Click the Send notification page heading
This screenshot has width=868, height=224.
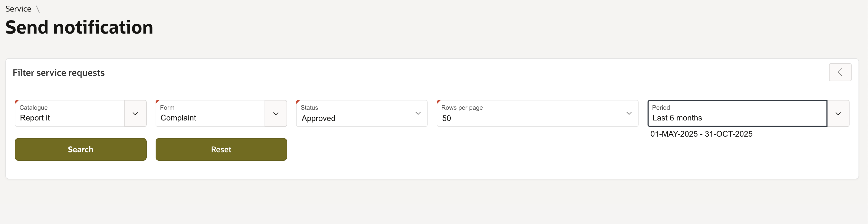79,27
